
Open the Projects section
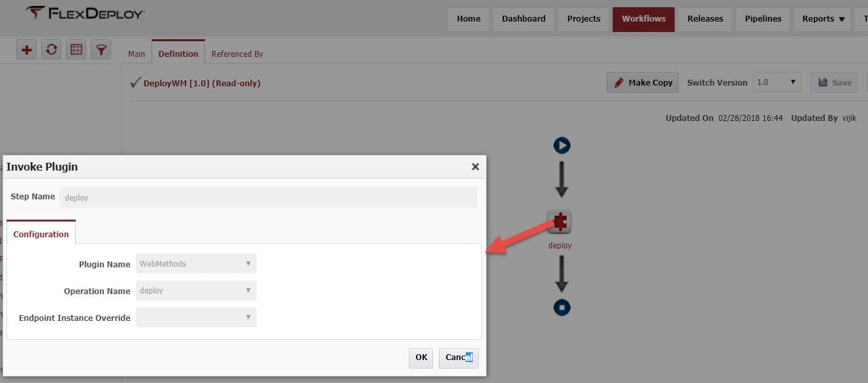(584, 19)
